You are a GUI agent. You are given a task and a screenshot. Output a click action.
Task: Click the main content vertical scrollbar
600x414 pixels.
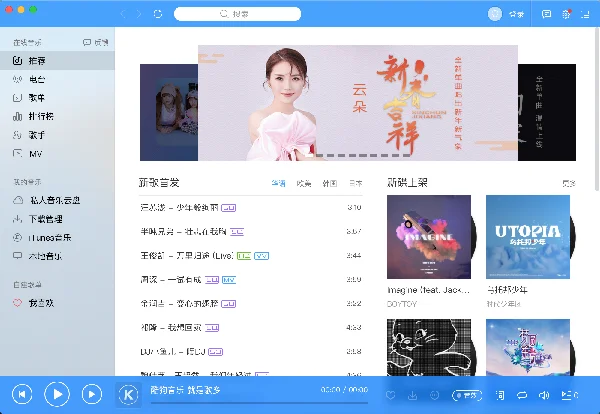(x=597, y=111)
